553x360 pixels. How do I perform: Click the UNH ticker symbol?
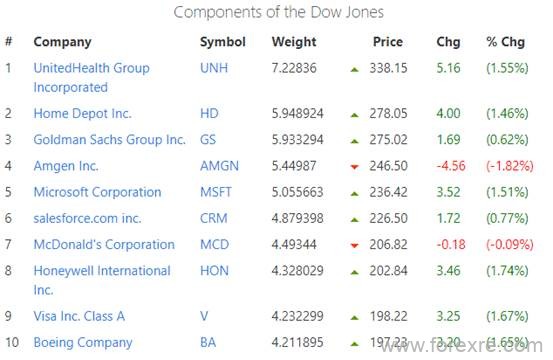pos(214,68)
